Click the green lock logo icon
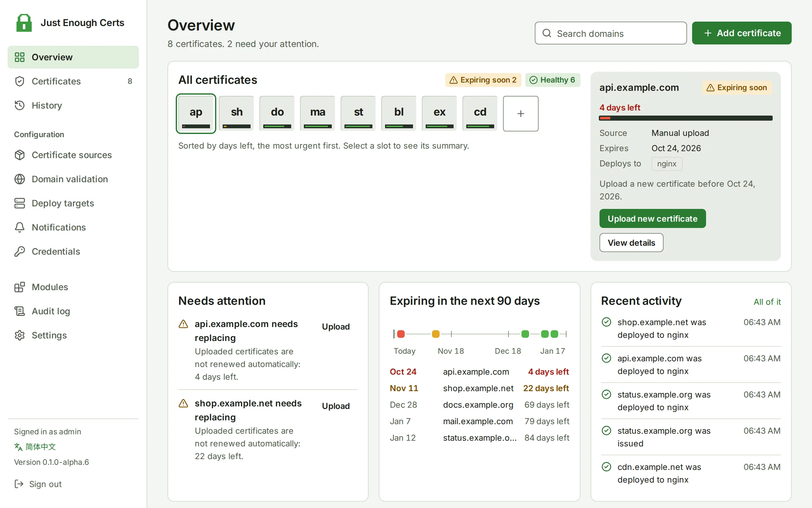The height and width of the screenshot is (508, 812). [24, 23]
